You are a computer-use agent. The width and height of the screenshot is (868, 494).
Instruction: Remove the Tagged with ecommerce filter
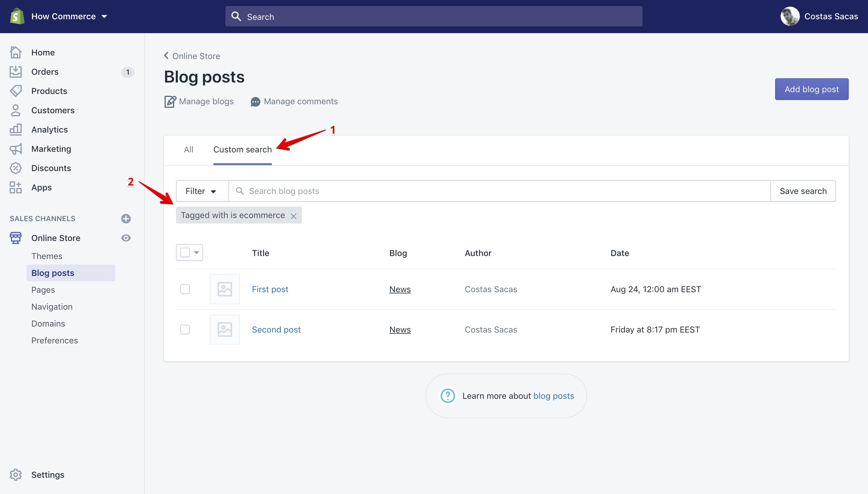[294, 216]
